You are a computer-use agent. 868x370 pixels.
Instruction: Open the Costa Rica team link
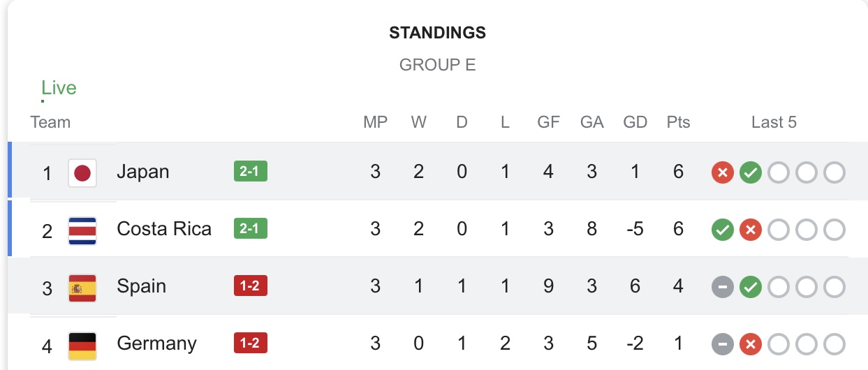(164, 229)
